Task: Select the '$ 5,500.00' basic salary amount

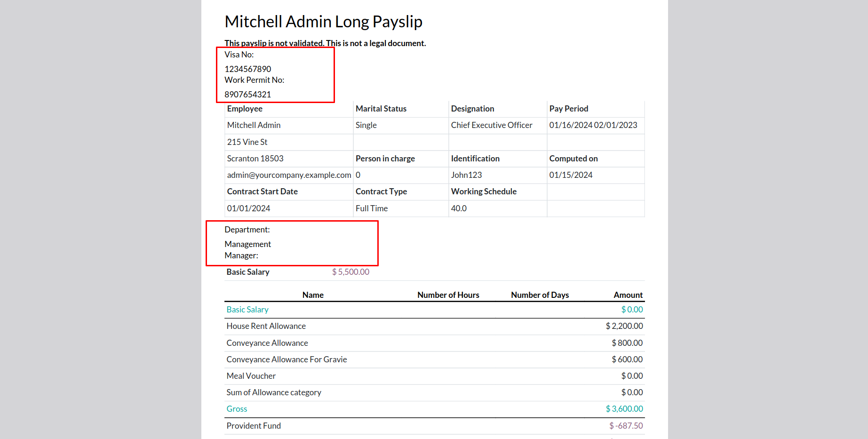Action: [350, 272]
